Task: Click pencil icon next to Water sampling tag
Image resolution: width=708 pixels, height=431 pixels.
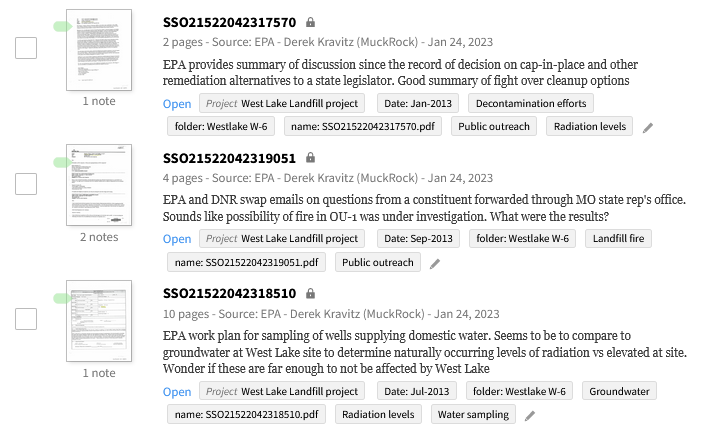Action: pyautogui.click(x=530, y=416)
